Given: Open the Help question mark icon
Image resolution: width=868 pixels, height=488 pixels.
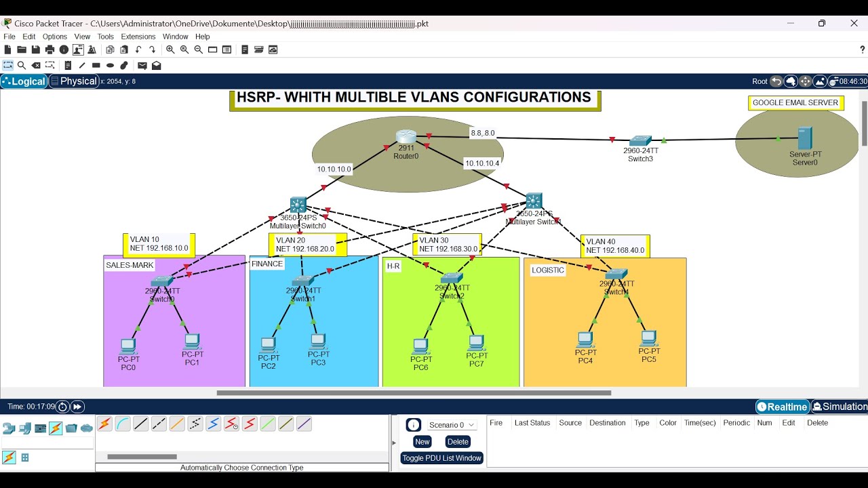Looking at the screenshot, I should click(863, 49).
